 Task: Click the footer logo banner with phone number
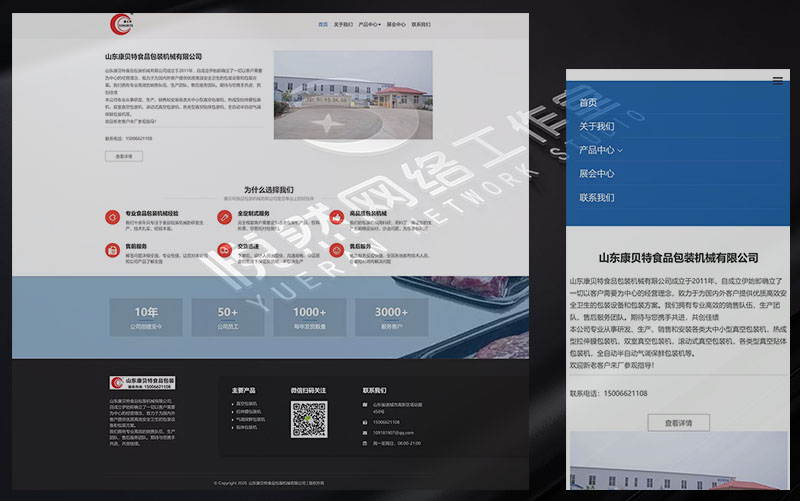(x=142, y=383)
